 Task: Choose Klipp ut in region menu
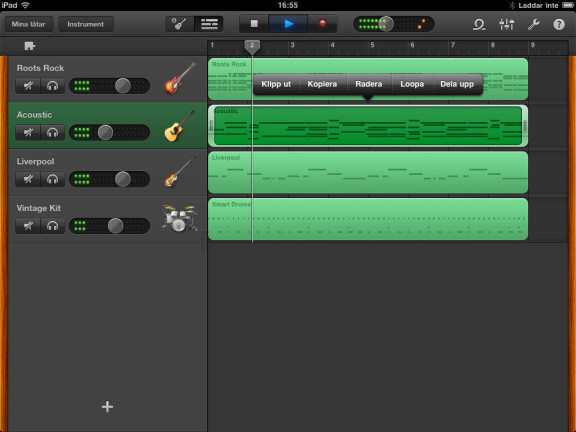[x=276, y=84]
